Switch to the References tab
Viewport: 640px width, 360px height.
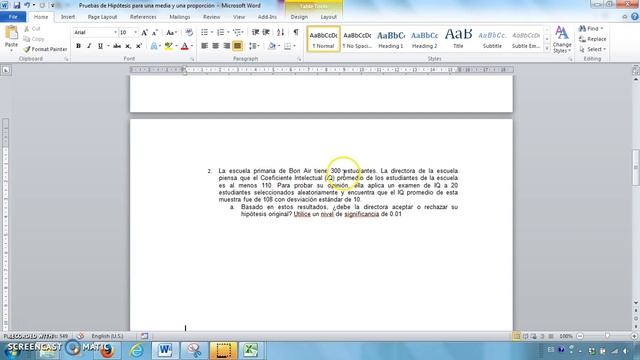click(143, 17)
